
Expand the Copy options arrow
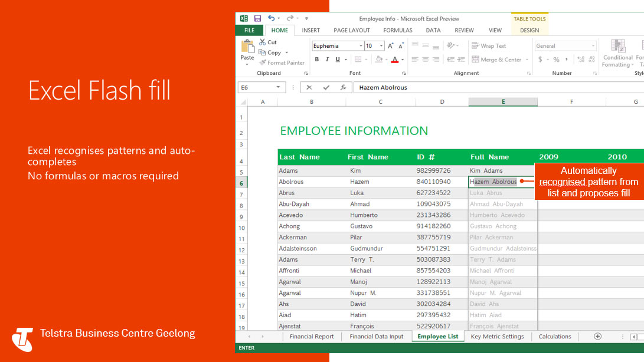pyautogui.click(x=287, y=52)
